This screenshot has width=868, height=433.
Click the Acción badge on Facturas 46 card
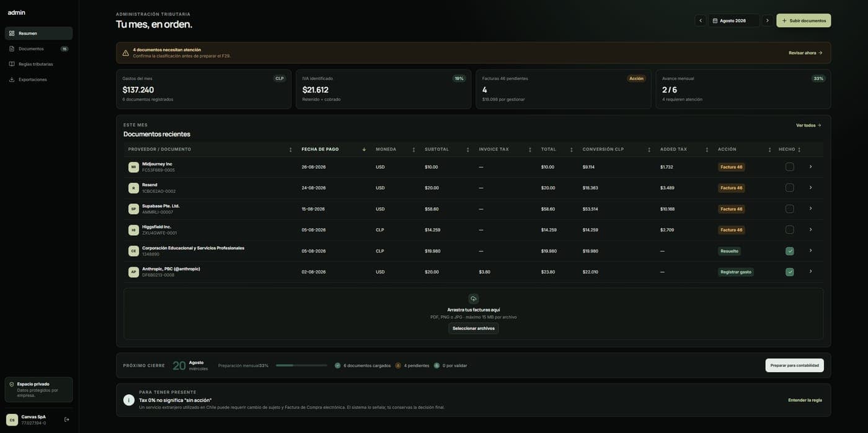[x=636, y=79]
